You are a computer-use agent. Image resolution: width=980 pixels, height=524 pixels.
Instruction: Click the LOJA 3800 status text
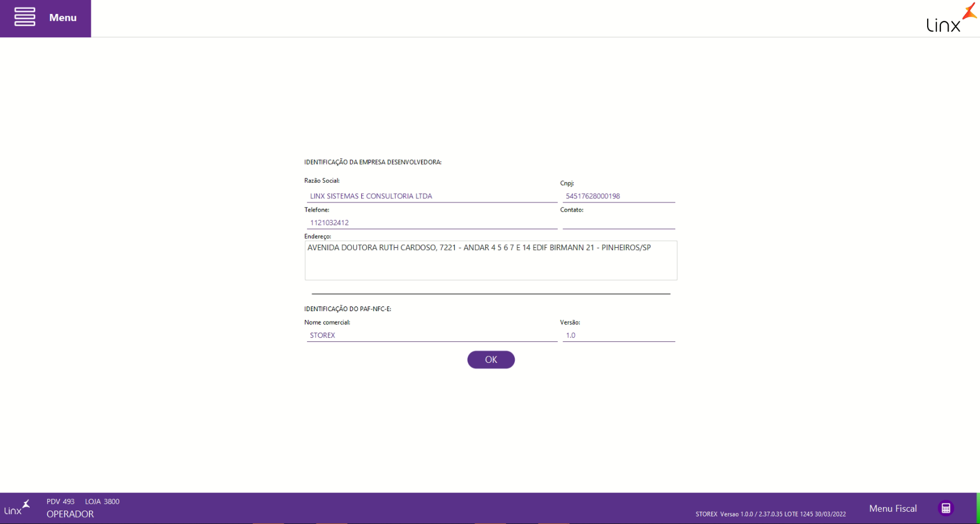(102, 501)
